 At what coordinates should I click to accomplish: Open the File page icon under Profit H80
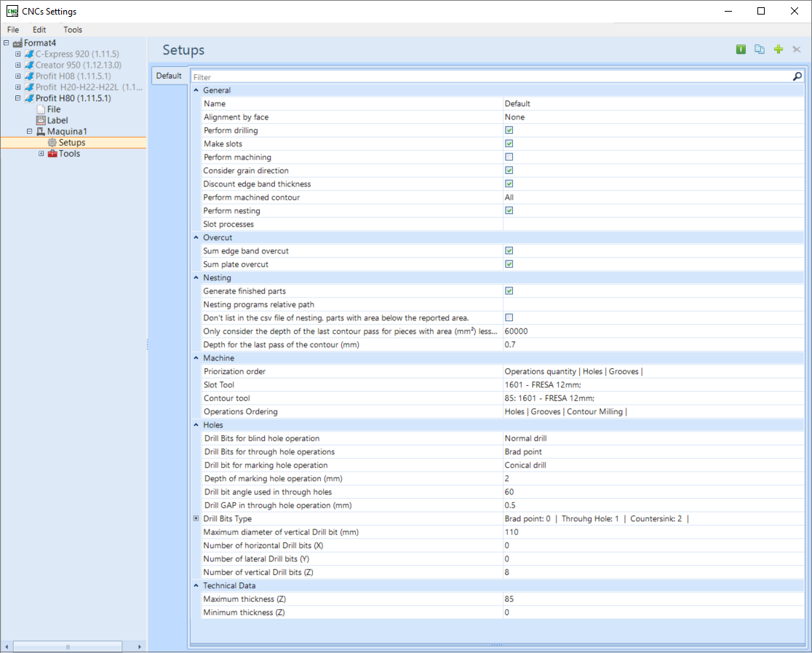point(41,109)
